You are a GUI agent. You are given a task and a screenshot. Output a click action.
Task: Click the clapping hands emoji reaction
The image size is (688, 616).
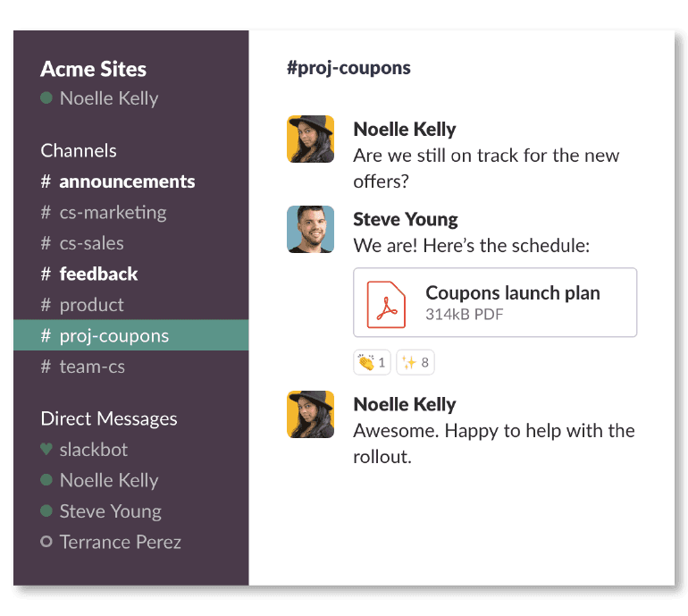pos(372,362)
